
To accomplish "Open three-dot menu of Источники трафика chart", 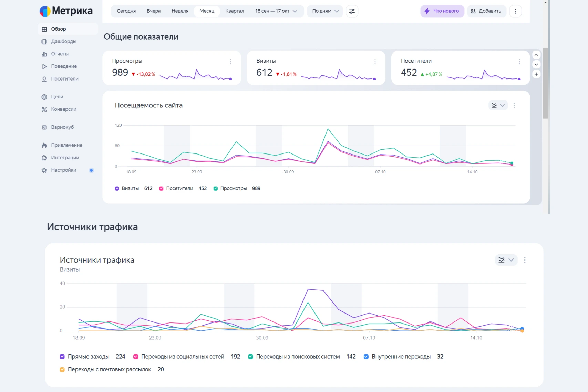I will [x=525, y=260].
